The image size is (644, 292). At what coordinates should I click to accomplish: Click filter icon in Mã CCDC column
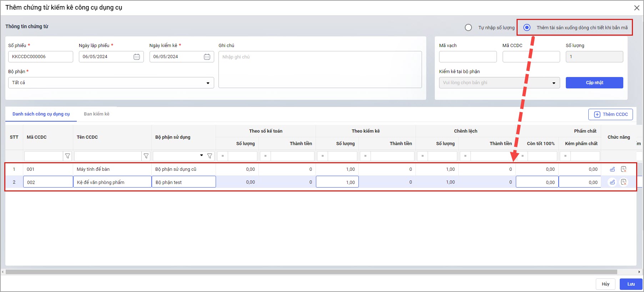coord(67,156)
